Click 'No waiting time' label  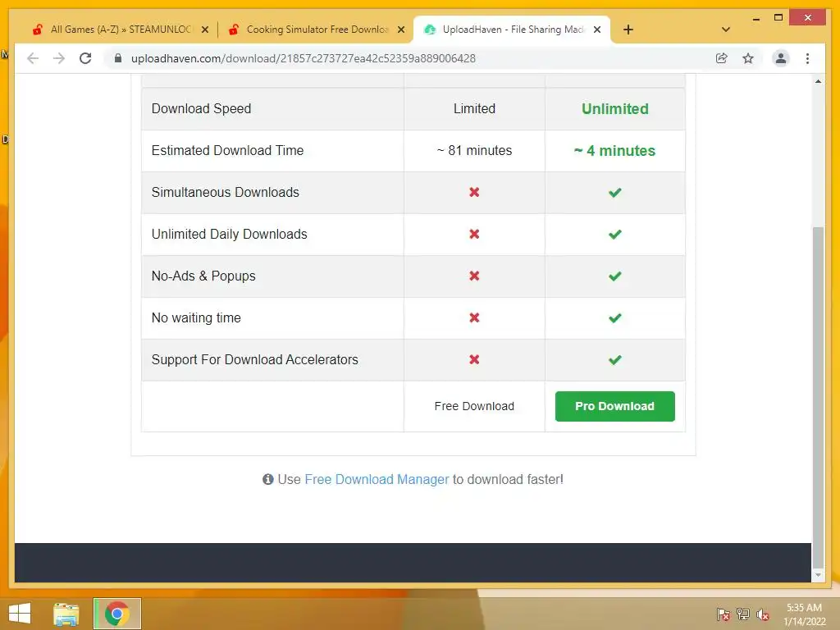coord(196,317)
